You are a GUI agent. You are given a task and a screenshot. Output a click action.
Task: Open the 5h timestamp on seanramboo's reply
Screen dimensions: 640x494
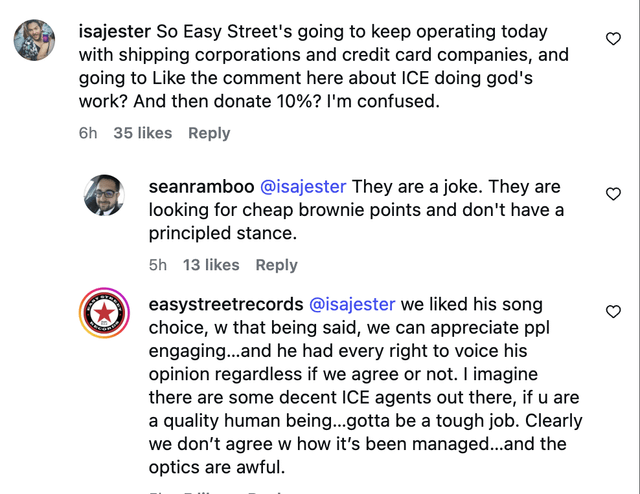click(x=158, y=265)
